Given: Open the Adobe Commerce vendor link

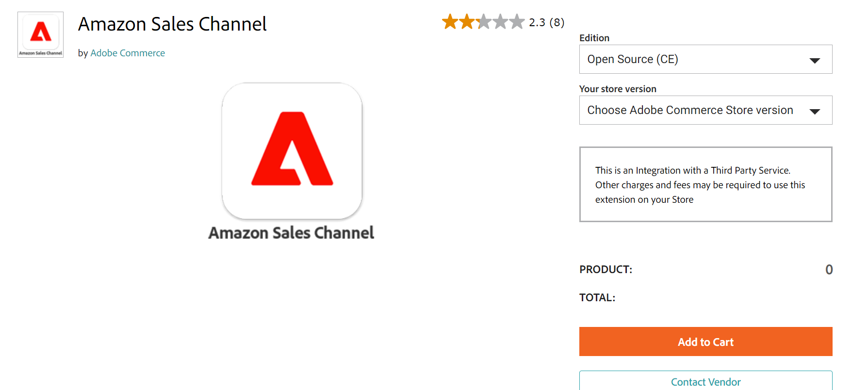Looking at the screenshot, I should (128, 53).
